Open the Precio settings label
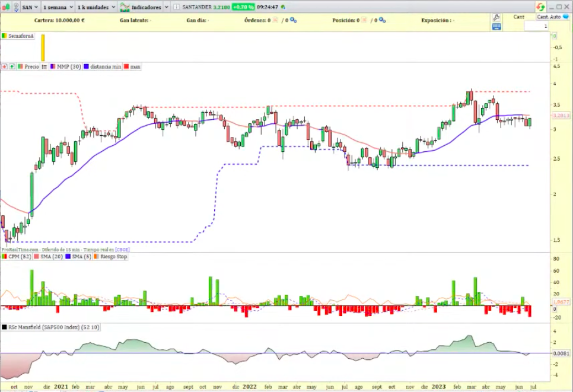The image size is (573, 392). [31, 66]
